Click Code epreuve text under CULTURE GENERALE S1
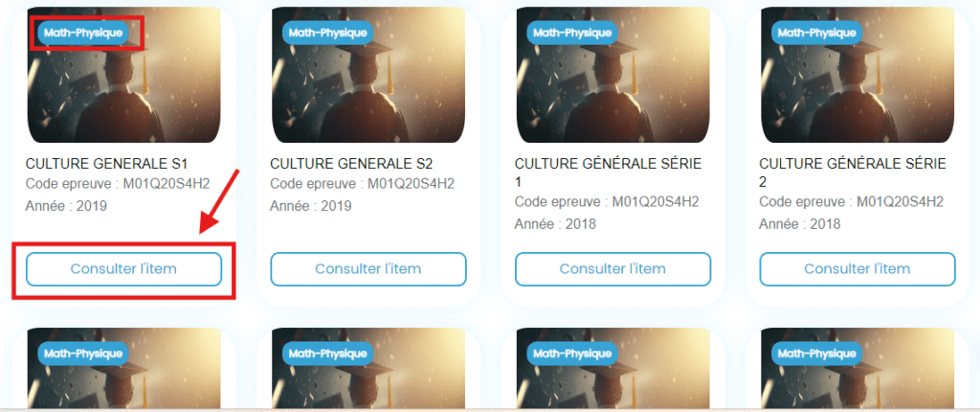The width and height of the screenshot is (980, 412). click(117, 184)
